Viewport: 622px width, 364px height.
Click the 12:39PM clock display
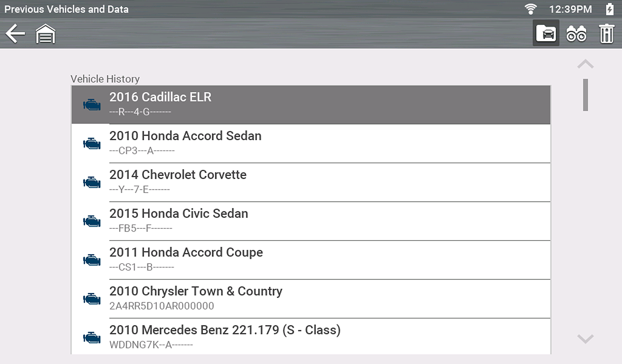click(x=570, y=9)
